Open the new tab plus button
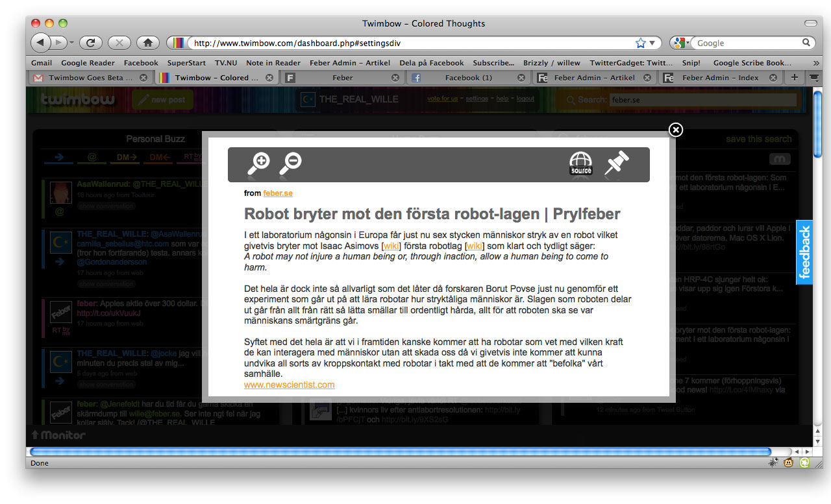Screen dimensions: 831x504 [794, 77]
